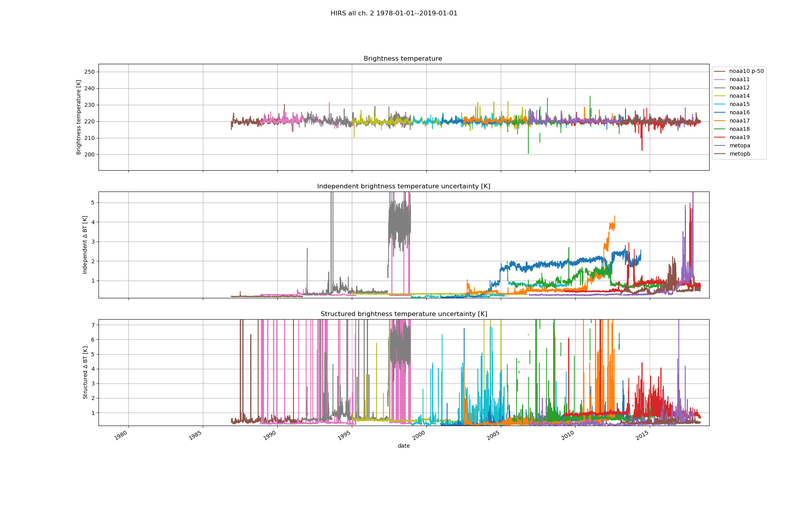
Task: Select the 'noaa14' legend entry
Action: tap(732, 96)
